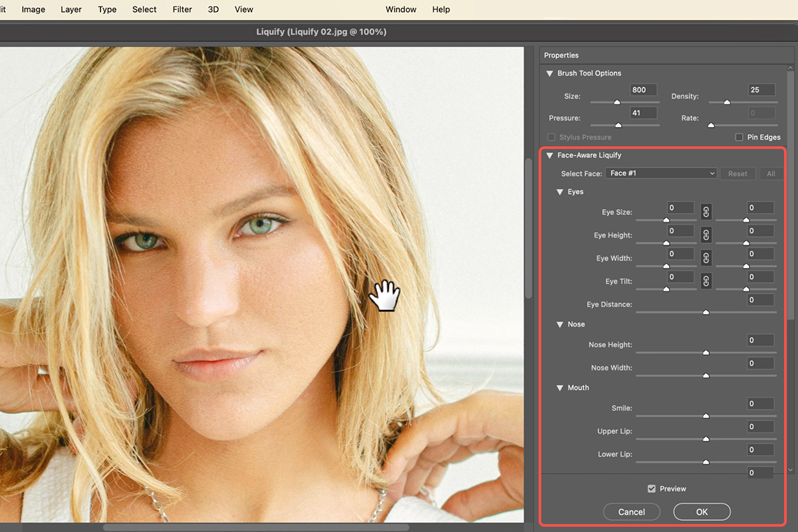
Task: Click the Nose Width slider handle
Action: (706, 376)
